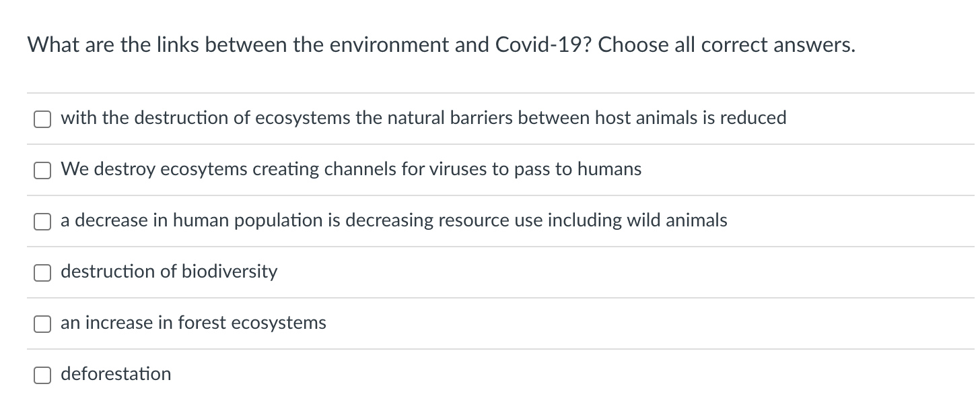980x407 pixels.
Task: Click the answer text starting with 'We destroy ecosytems'
Action: [x=351, y=169]
